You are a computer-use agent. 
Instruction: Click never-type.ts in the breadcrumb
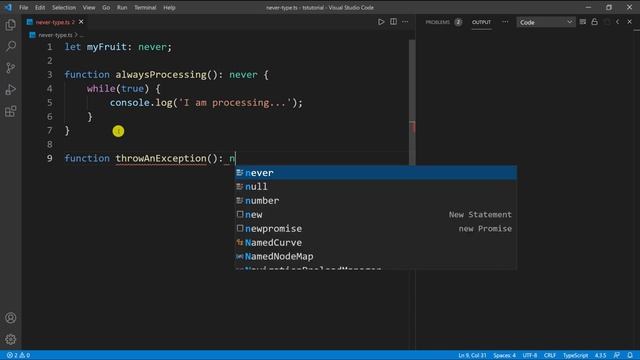[x=55, y=35]
